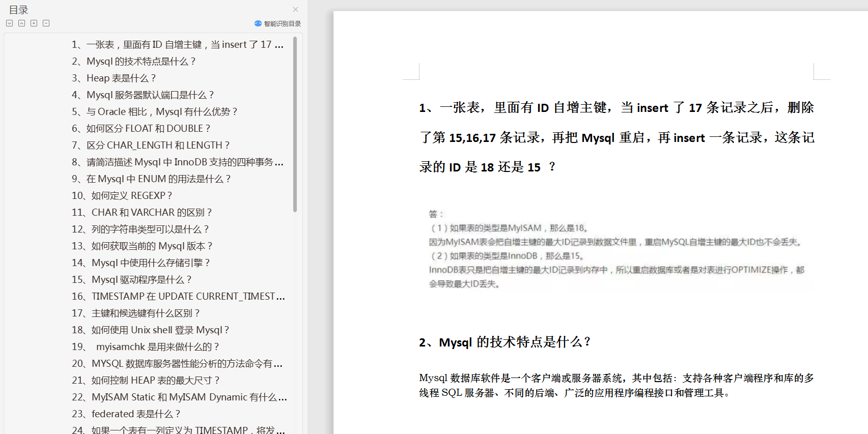Jump to '7、区分 CHAR_LENGTH 和 LENGTH？'
This screenshot has height=434, width=868.
coord(150,146)
